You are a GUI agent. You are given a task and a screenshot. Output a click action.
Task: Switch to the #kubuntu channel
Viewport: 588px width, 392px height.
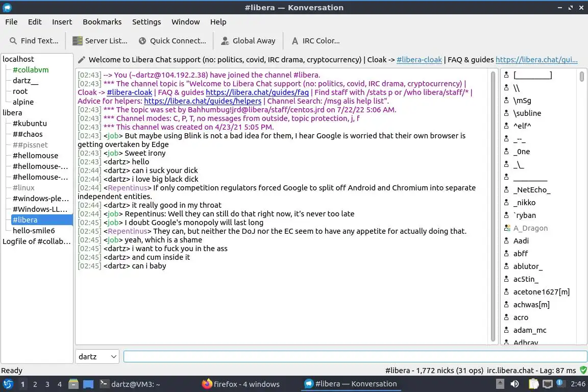click(30, 124)
